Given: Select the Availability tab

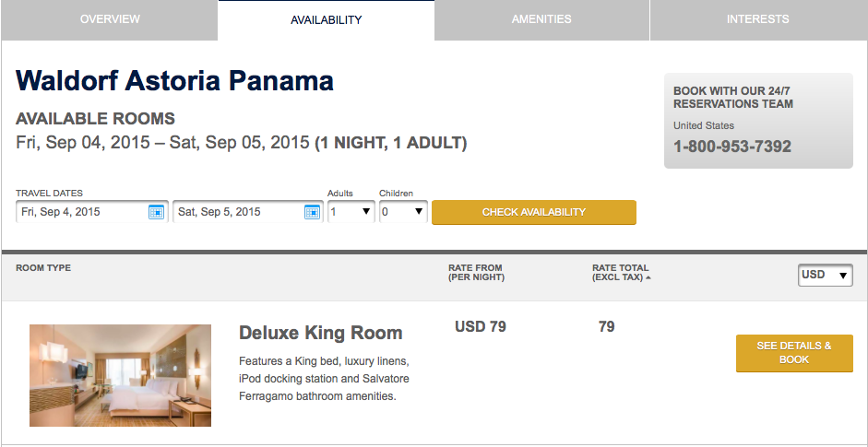Looking at the screenshot, I should [x=326, y=20].
